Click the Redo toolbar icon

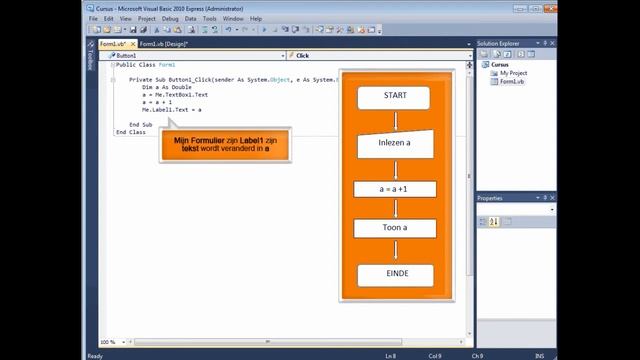click(x=245, y=30)
